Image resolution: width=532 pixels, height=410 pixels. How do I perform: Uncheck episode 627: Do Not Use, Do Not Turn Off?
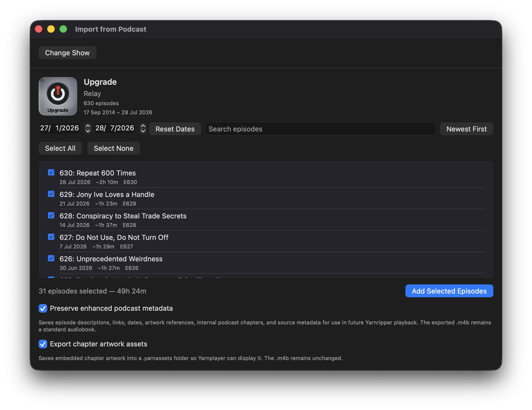coord(51,237)
